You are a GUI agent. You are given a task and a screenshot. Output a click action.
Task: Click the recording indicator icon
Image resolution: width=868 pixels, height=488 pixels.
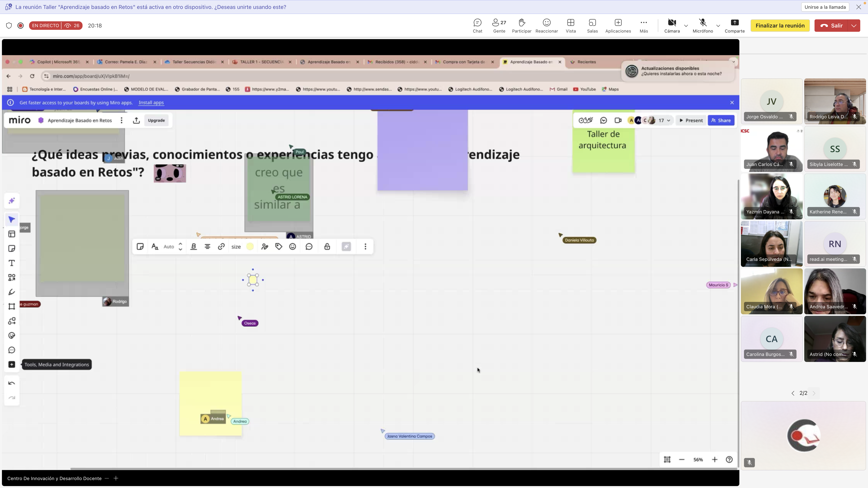[x=21, y=26]
